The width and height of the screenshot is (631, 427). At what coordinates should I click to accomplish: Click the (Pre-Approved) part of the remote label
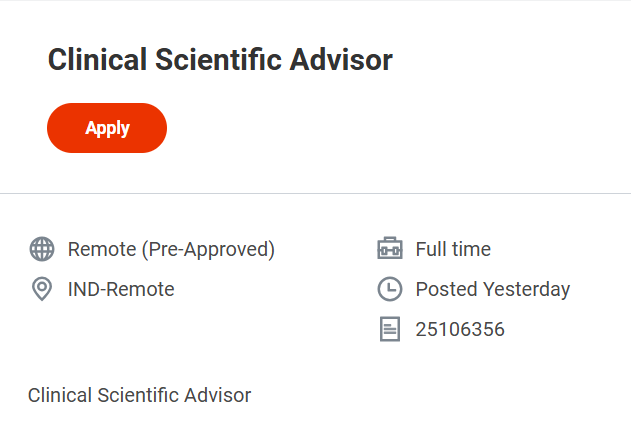click(x=208, y=249)
